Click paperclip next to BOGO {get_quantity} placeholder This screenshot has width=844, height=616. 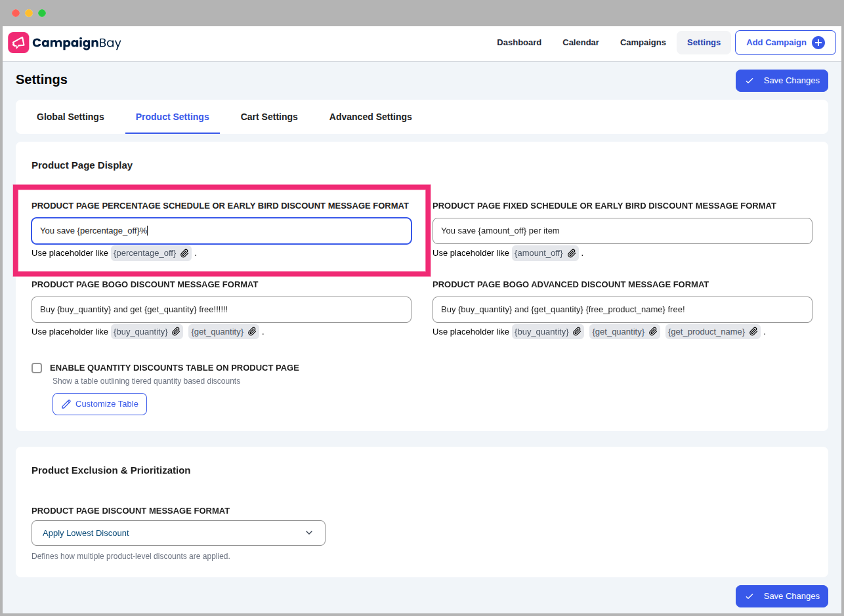tap(252, 332)
